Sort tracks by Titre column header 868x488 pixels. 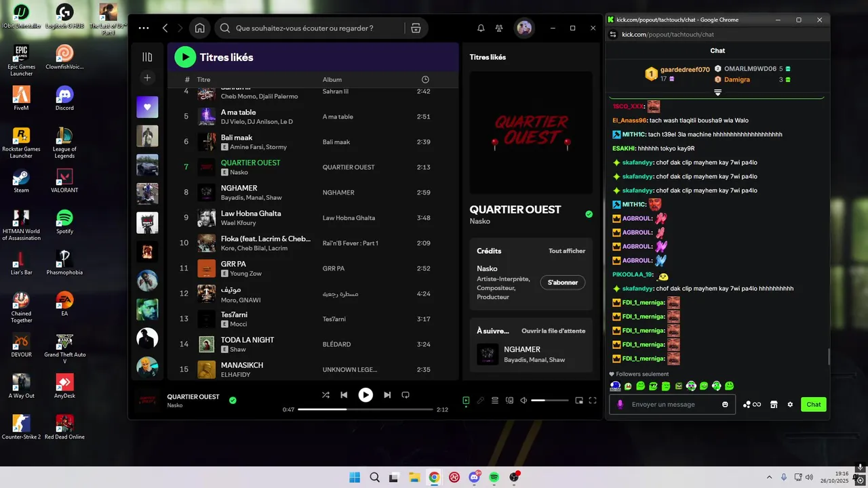(203, 79)
